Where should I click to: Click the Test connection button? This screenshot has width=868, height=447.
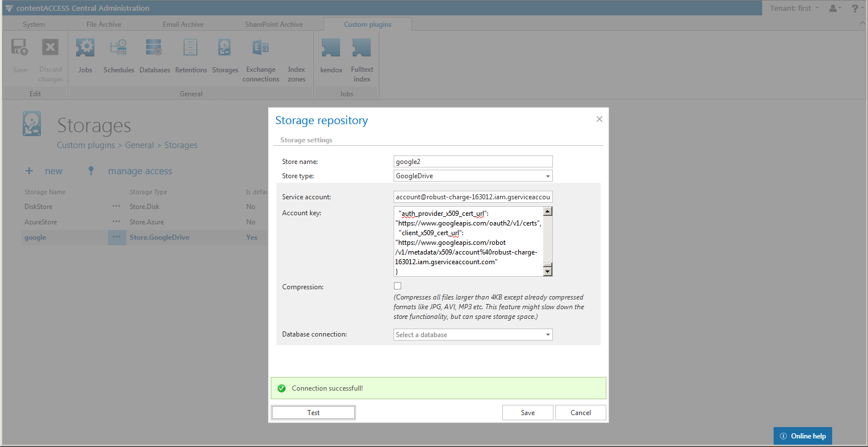pos(313,413)
